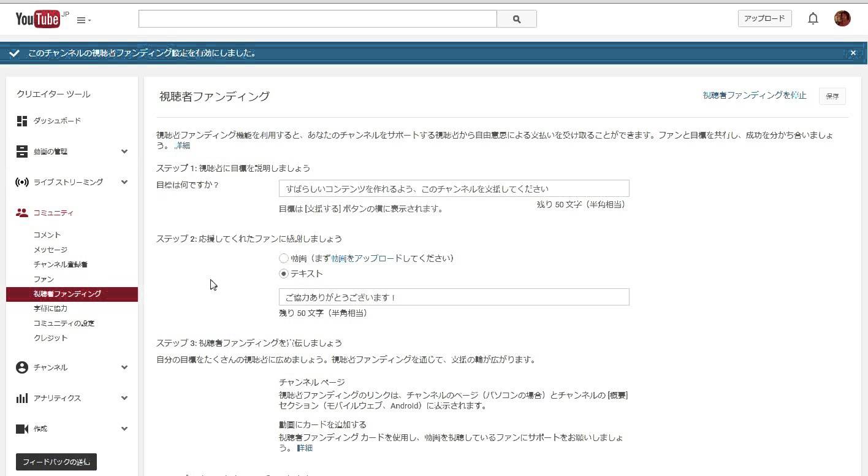This screenshot has height=476, width=868.
Task: Click the 目標は何ですか text field
Action: click(454, 188)
